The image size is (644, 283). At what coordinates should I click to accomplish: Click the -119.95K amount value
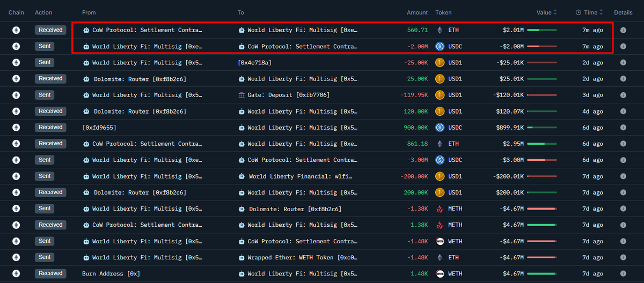tap(414, 95)
